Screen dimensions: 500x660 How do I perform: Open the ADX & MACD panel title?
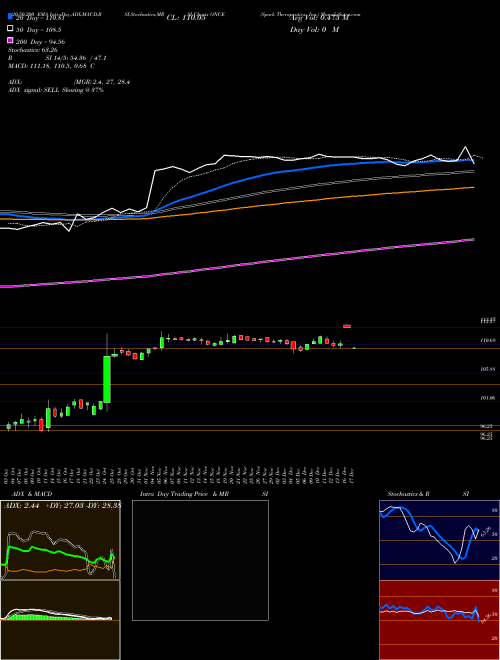(x=32, y=494)
